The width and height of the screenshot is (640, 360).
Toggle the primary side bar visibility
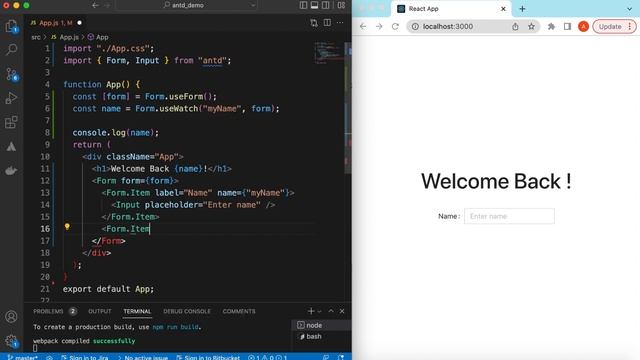[x=303, y=5]
